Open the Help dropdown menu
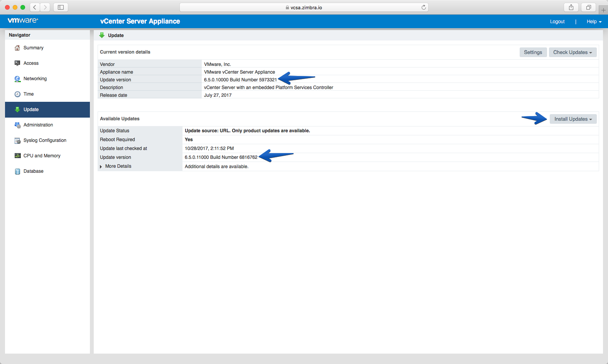608x364 pixels. [x=594, y=22]
